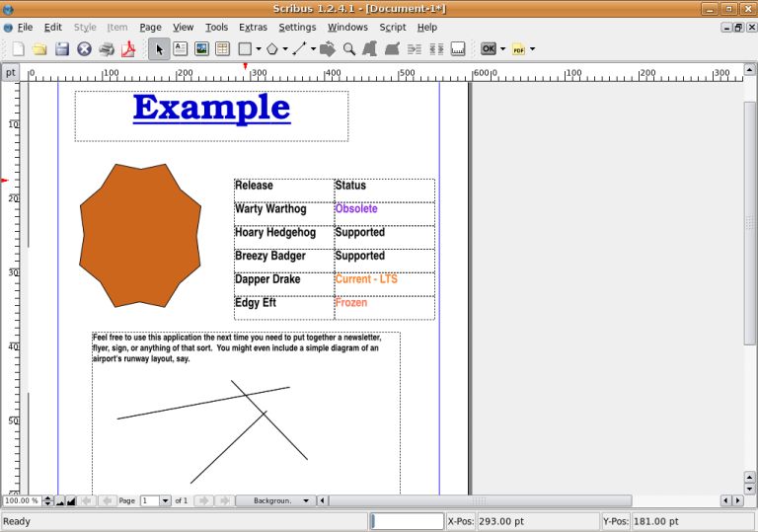Viewport: 758px width, 532px height.
Task: Open the Background layer dropdown
Action: [275, 500]
